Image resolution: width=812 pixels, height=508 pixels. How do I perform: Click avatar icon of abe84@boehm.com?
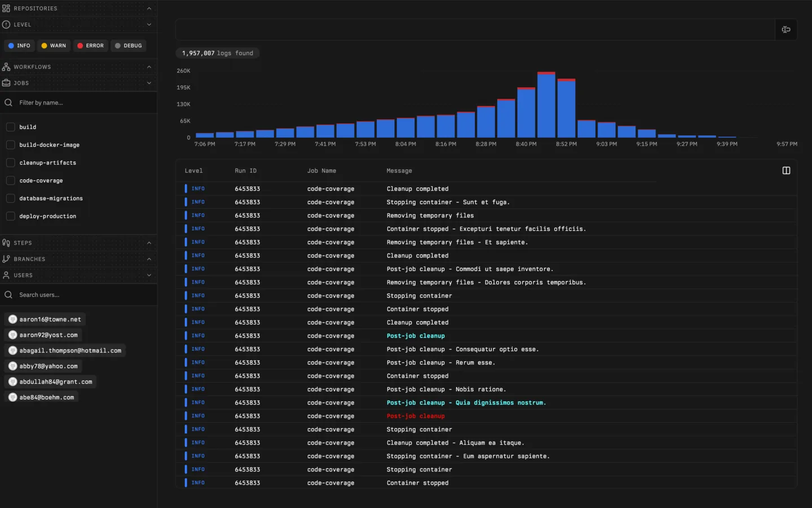coord(13,397)
